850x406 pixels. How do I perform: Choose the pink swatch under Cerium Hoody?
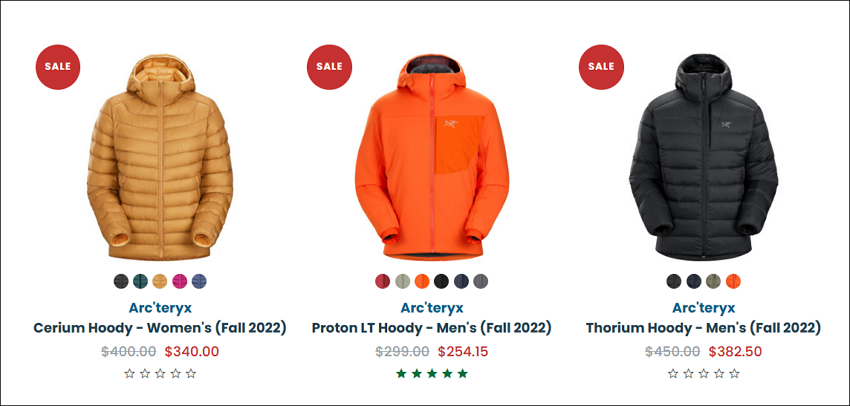pos(179,281)
